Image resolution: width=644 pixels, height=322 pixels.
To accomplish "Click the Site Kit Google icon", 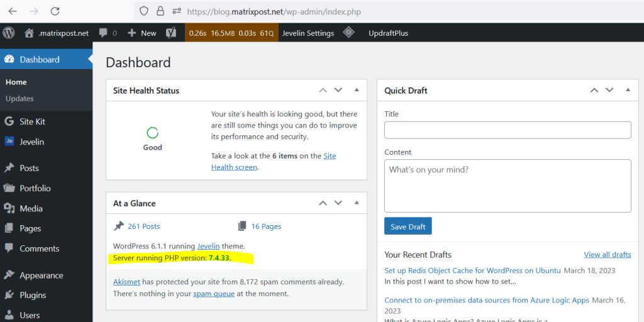I will click(9, 121).
